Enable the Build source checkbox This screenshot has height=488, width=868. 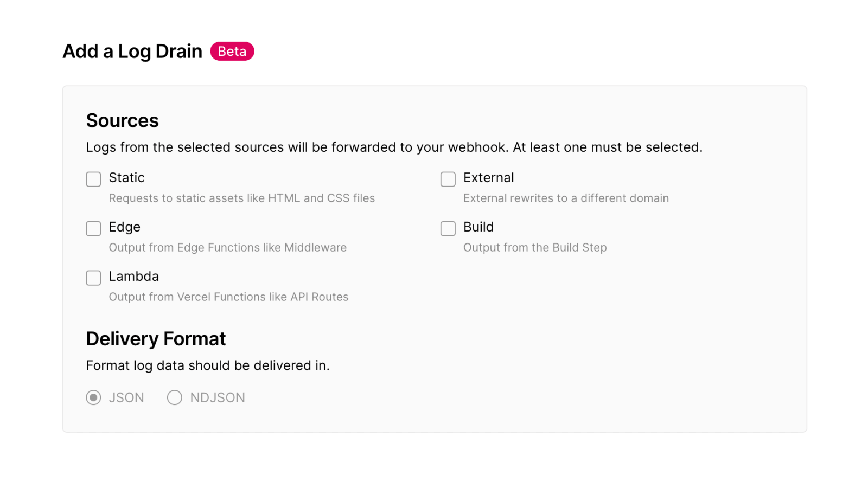(x=448, y=228)
